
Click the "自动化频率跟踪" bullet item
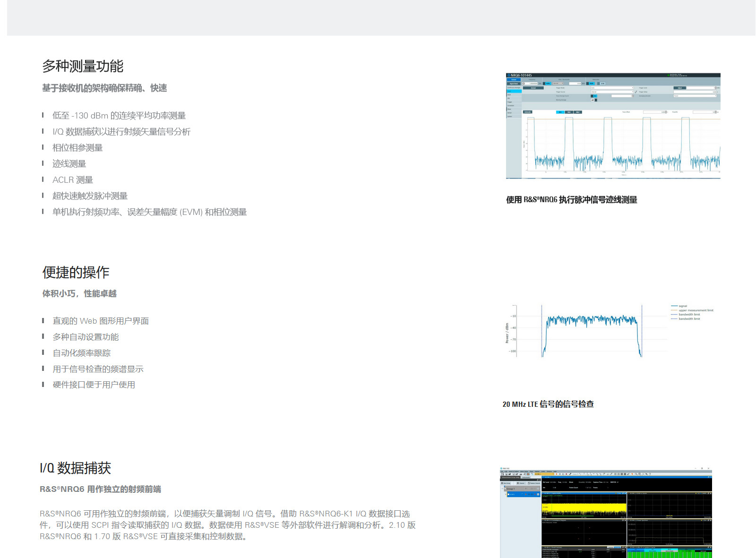click(82, 353)
